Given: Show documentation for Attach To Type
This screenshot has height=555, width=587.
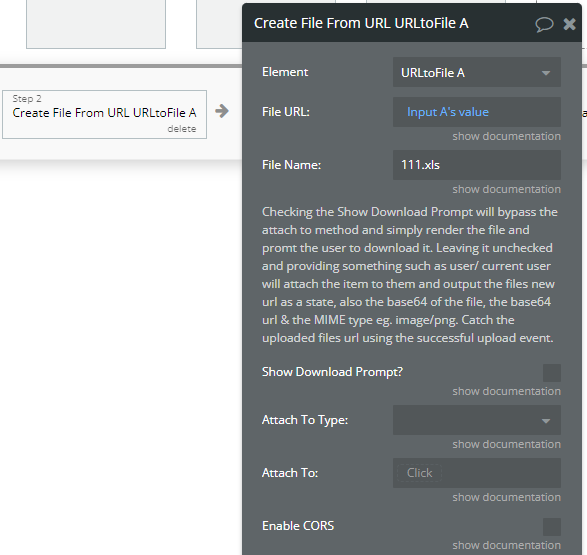Looking at the screenshot, I should click(507, 444).
